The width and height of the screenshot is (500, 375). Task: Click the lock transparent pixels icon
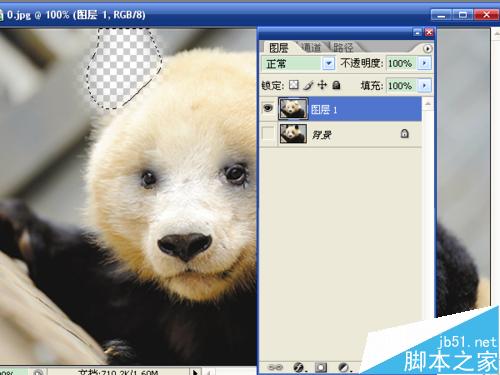click(294, 85)
